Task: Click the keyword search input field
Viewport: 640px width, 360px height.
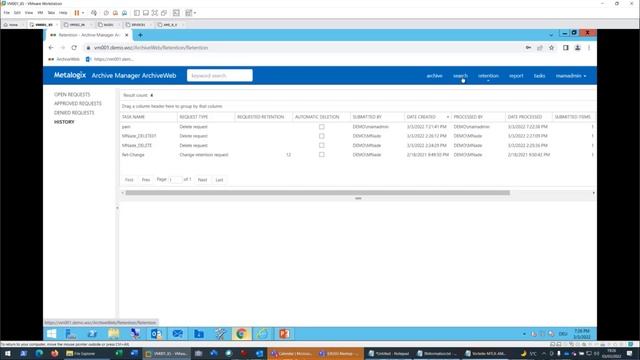Action: click(220, 76)
